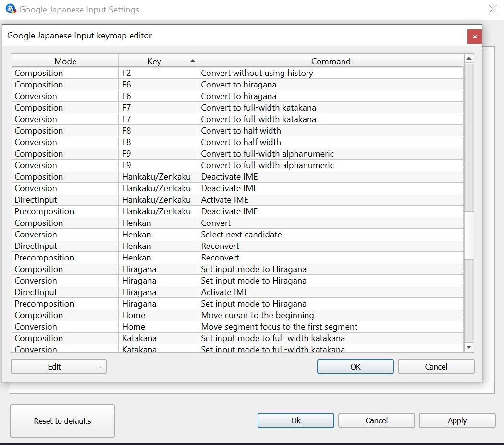Click Apply in the Settings window
504x445 pixels.
click(457, 420)
